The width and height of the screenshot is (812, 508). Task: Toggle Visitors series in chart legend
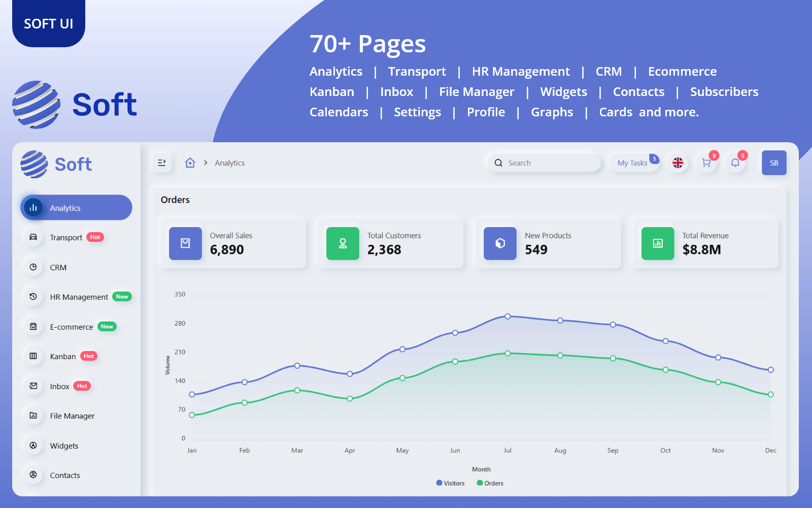450,483
